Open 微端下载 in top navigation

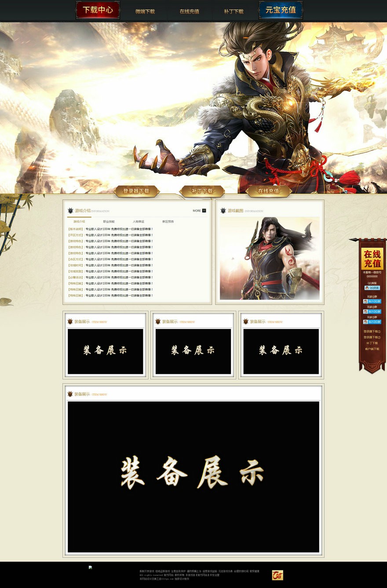coord(145,11)
